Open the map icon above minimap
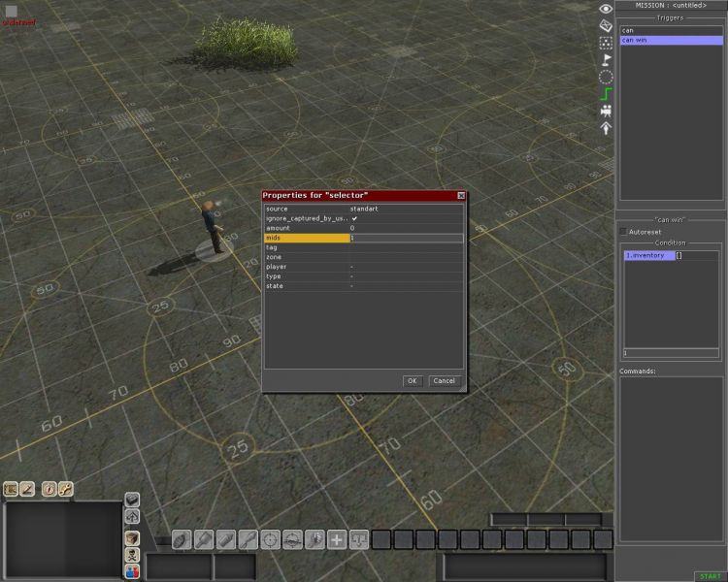This screenshot has height=582, width=728. (11, 489)
